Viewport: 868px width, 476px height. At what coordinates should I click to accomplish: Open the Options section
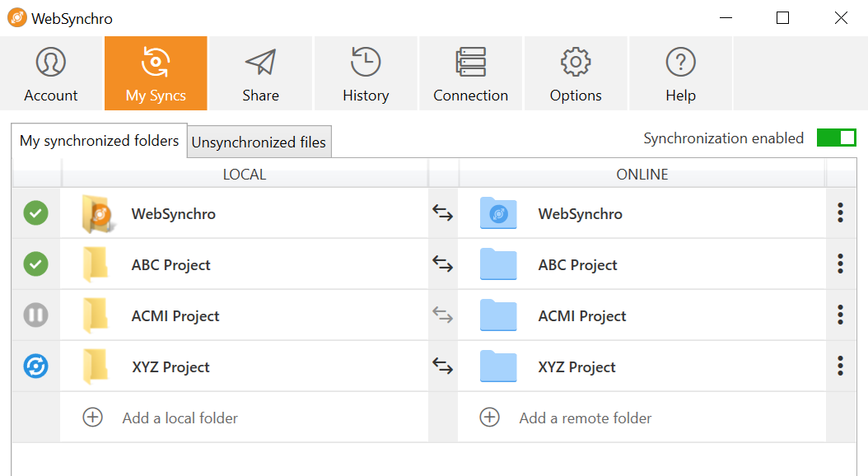[x=576, y=73]
